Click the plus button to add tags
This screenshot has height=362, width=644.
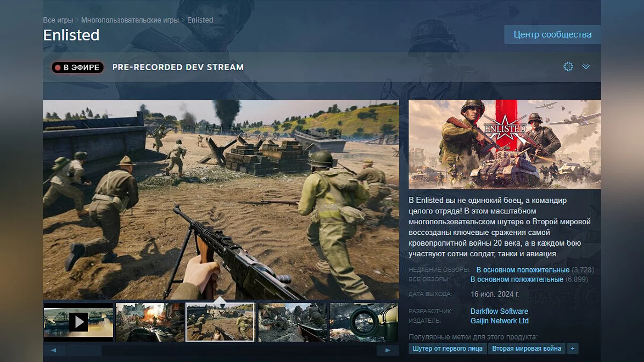[573, 349]
